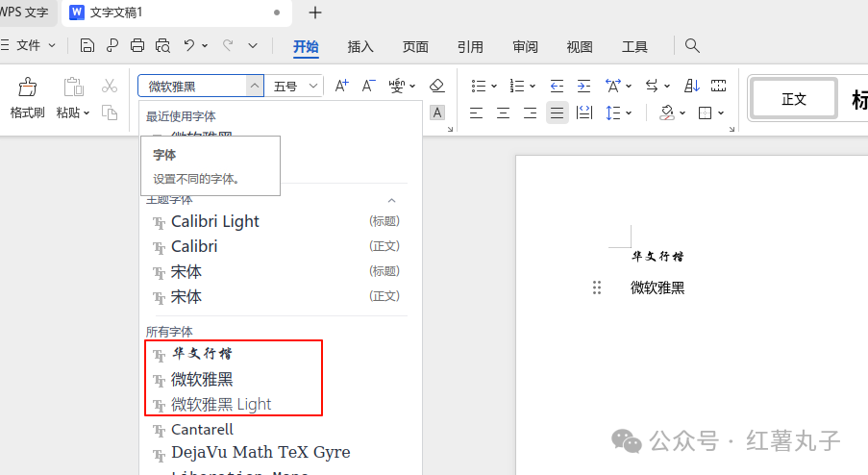Click the font name input field
868x475 pixels.
click(192, 86)
